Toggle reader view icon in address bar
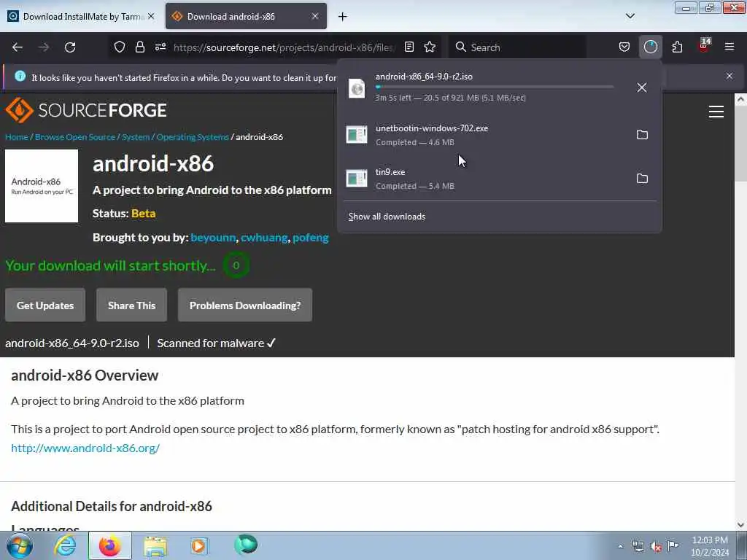Screen dimensions: 747x560 [x=409, y=47]
